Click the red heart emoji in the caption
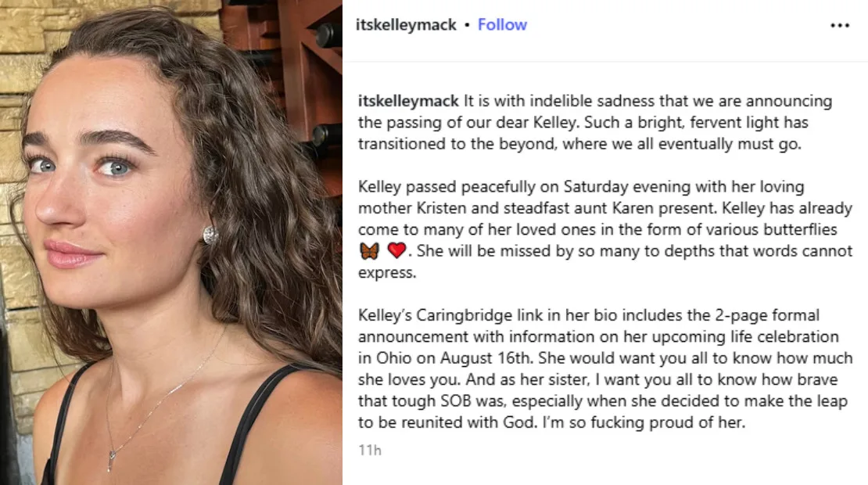The height and width of the screenshot is (485, 868). coord(397,252)
